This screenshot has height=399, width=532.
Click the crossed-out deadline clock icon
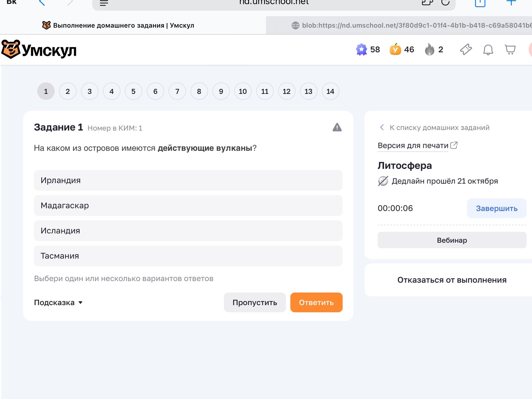383,181
